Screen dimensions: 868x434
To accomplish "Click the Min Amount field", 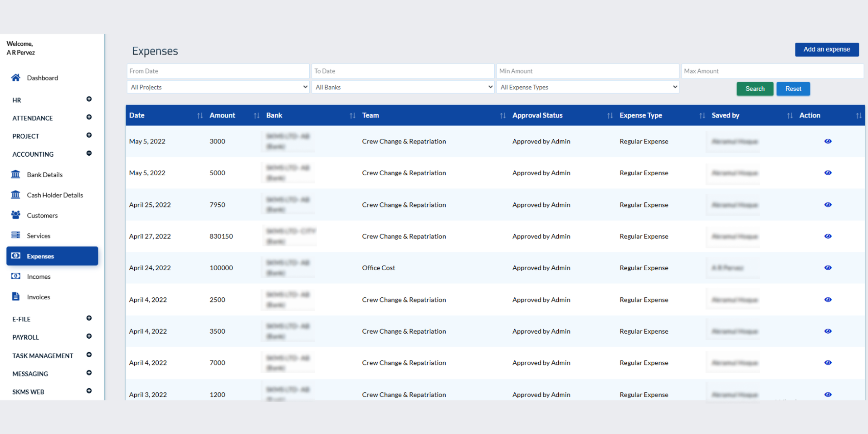I will click(588, 71).
